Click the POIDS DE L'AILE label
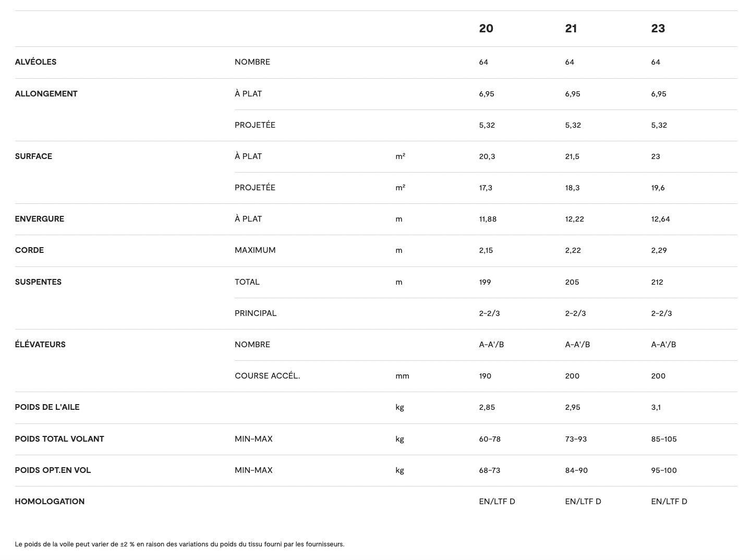Image resolution: width=751 pixels, height=560 pixels. tap(47, 407)
